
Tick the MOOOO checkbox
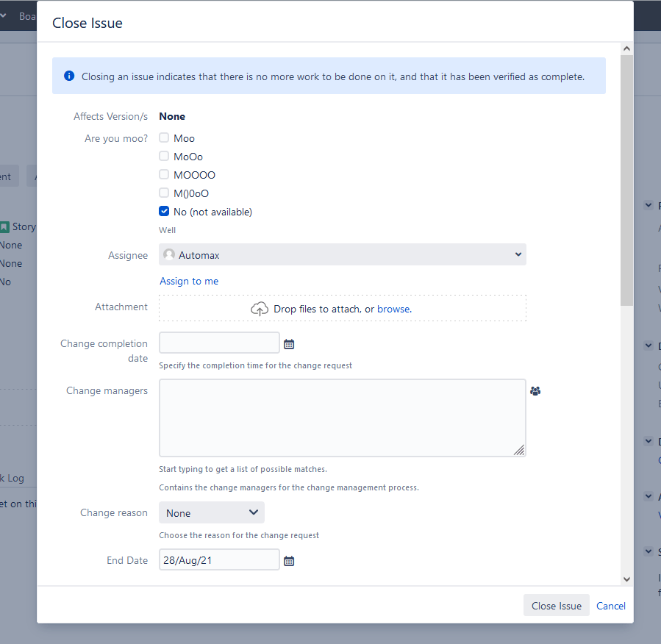pyautogui.click(x=164, y=175)
